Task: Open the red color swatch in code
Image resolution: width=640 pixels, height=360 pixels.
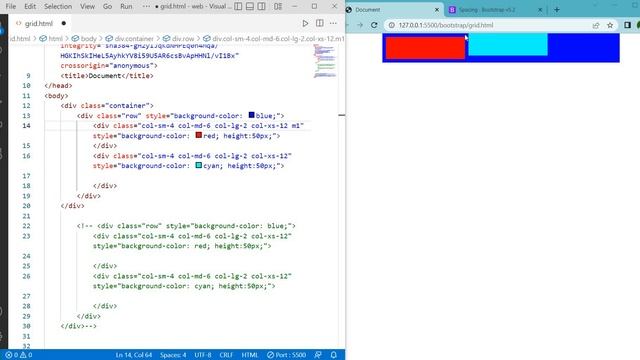Action: 199,135
